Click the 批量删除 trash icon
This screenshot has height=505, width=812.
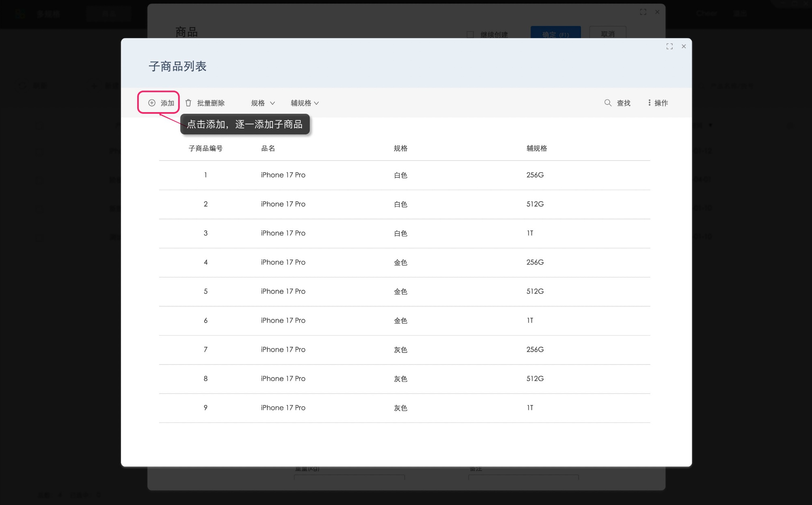coord(188,103)
